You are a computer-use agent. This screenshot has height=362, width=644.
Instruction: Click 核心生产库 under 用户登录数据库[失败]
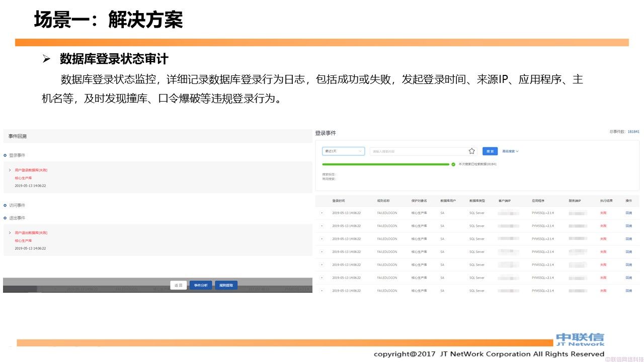23,178
